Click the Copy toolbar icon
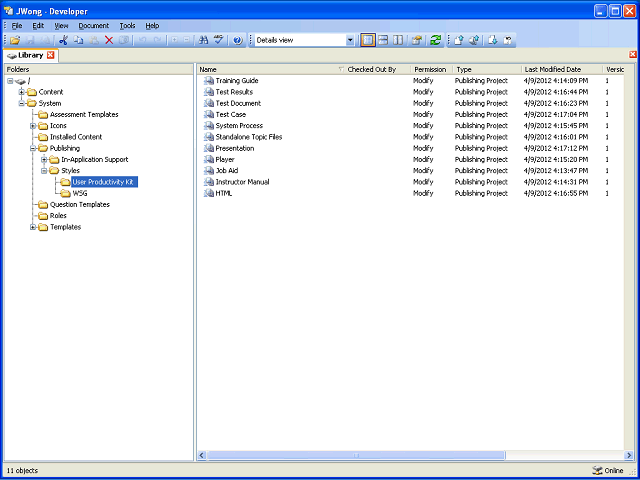 pyautogui.click(x=78, y=40)
